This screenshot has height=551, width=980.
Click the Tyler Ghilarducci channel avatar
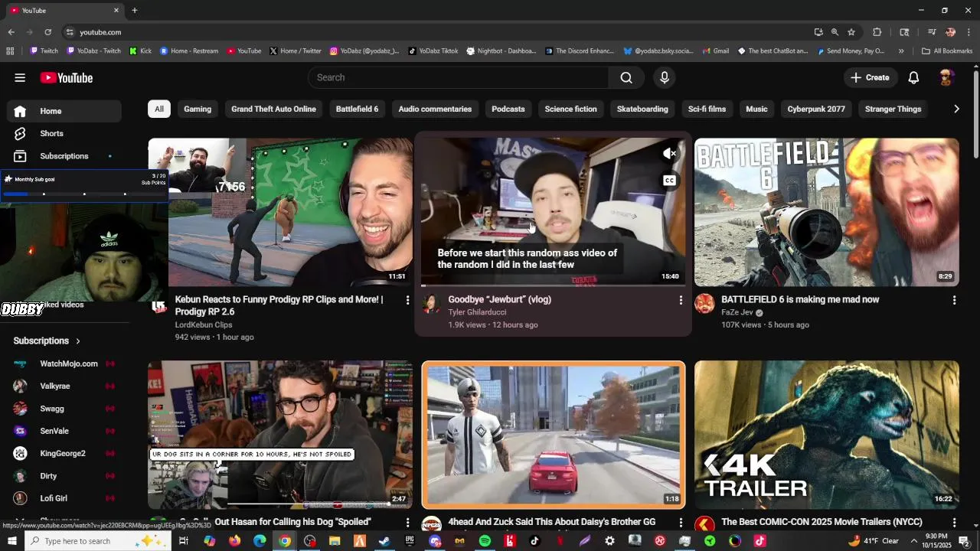tap(431, 304)
